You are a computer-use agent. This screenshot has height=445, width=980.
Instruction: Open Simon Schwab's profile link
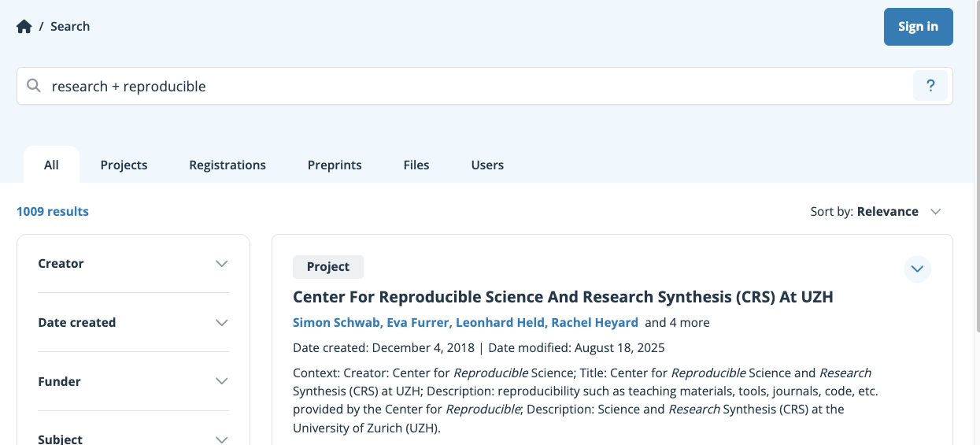[x=336, y=323]
